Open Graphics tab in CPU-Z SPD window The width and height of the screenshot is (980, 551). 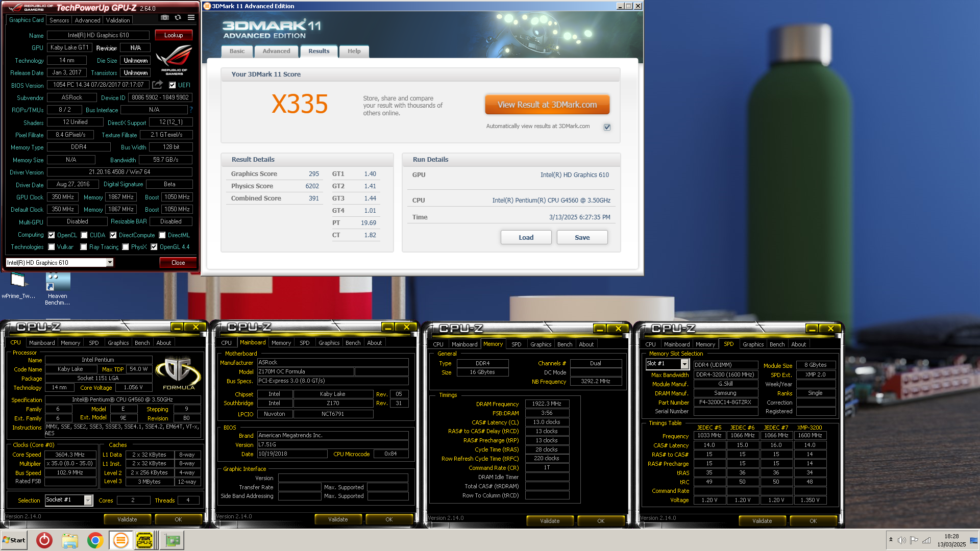click(x=753, y=344)
